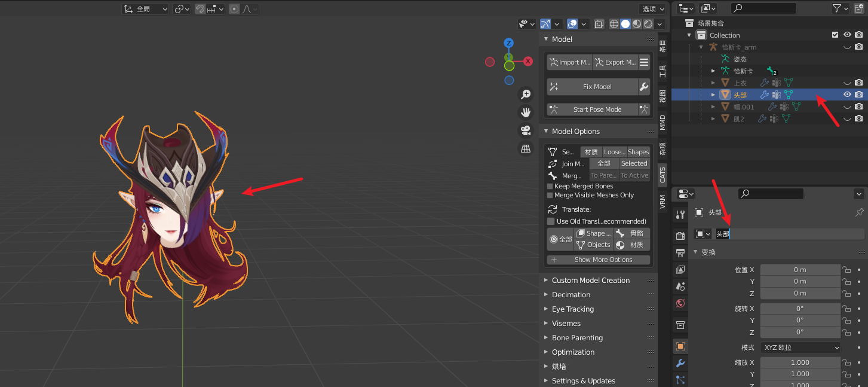Switch to the VRM sidebar tab
The width and height of the screenshot is (868, 387).
point(662,201)
